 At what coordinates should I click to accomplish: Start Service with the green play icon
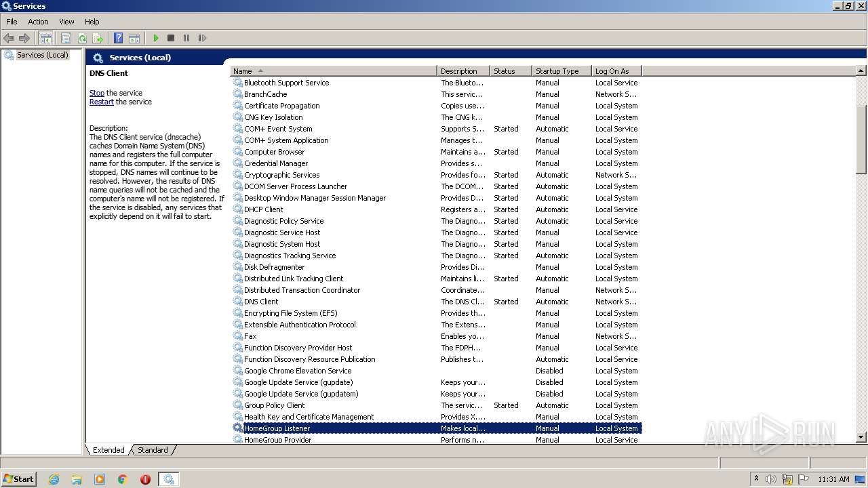[x=156, y=38]
